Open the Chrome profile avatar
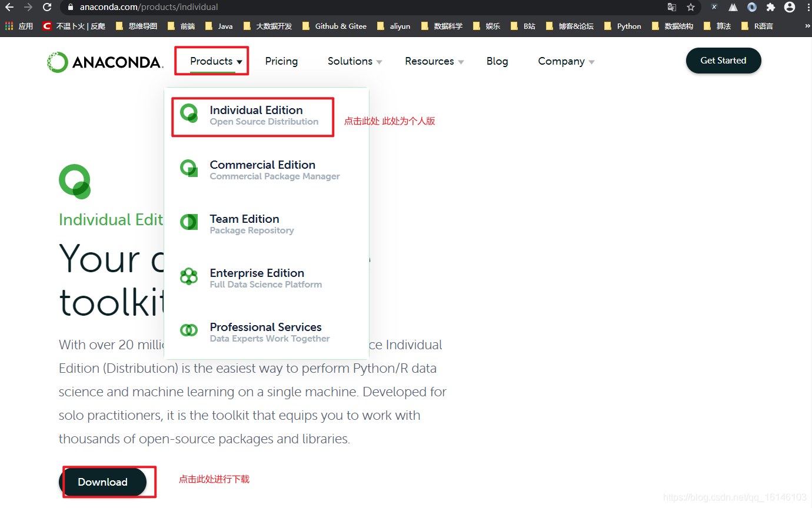 point(790,7)
